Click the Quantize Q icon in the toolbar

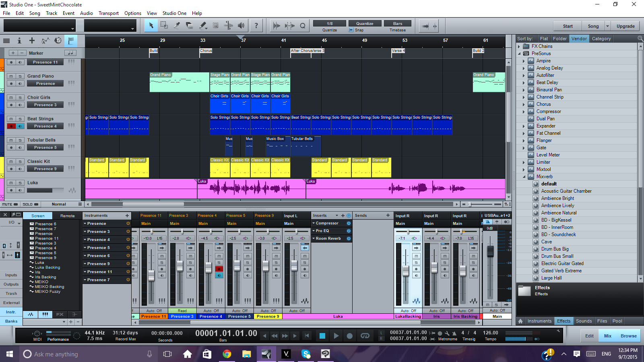pyautogui.click(x=303, y=26)
